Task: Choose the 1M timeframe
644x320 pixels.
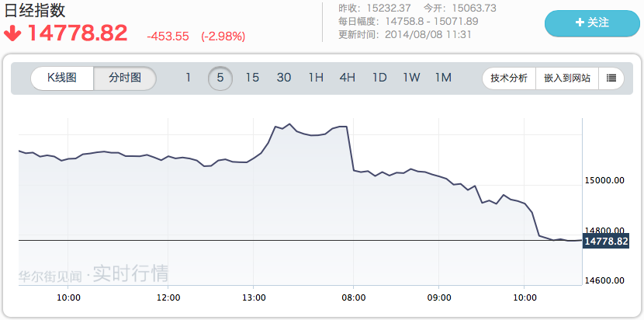Action: click(443, 78)
